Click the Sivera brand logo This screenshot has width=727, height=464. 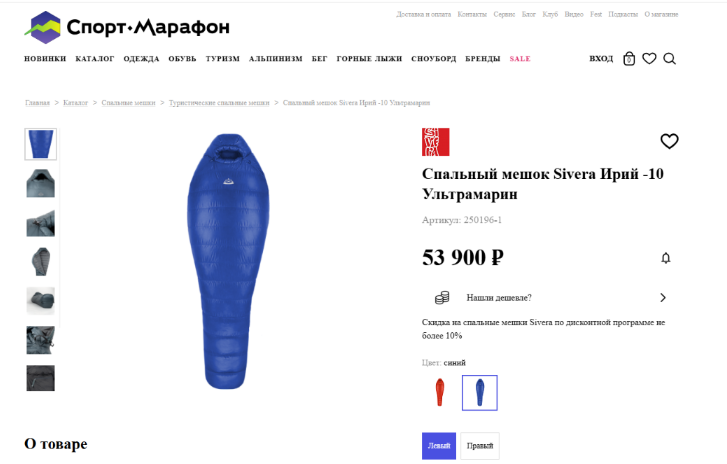click(435, 142)
